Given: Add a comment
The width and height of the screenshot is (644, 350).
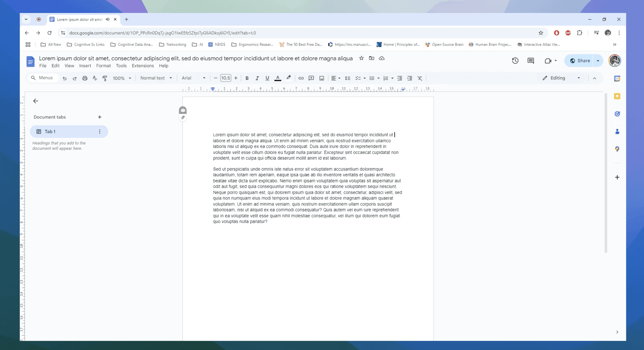Looking at the screenshot, I should (x=311, y=78).
